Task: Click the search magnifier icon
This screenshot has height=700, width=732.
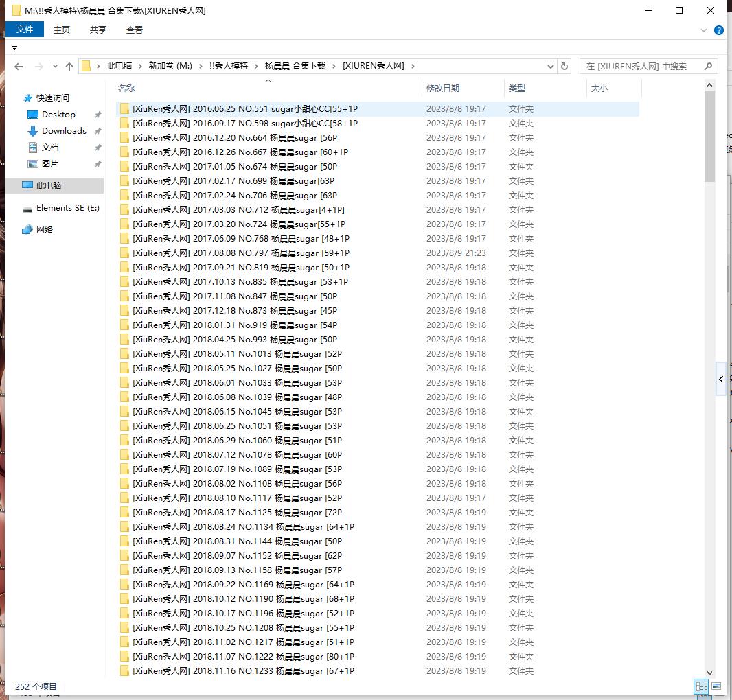Action: (x=708, y=67)
